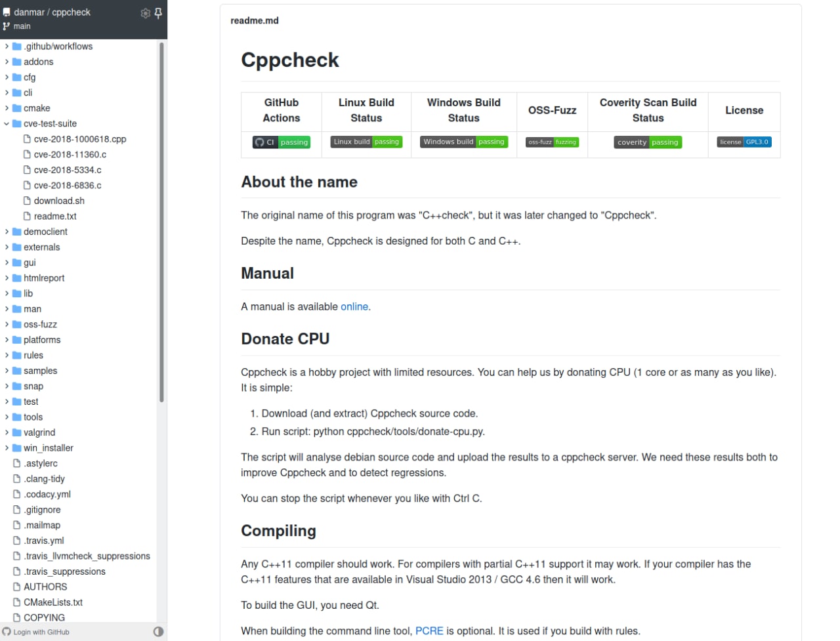Click the repository icon beside danmar / cppcheck
The width and height of the screenshot is (840, 641).
(7, 12)
